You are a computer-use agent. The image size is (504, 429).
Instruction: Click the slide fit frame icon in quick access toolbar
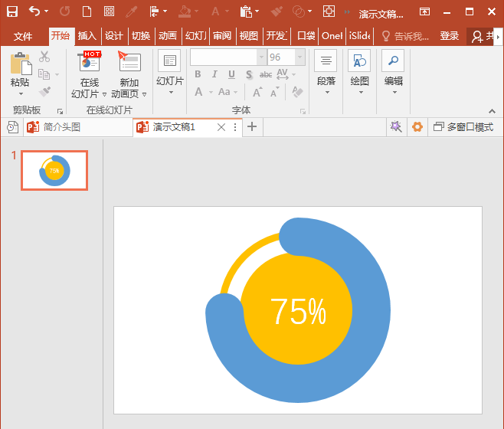pyautogui.click(x=329, y=11)
